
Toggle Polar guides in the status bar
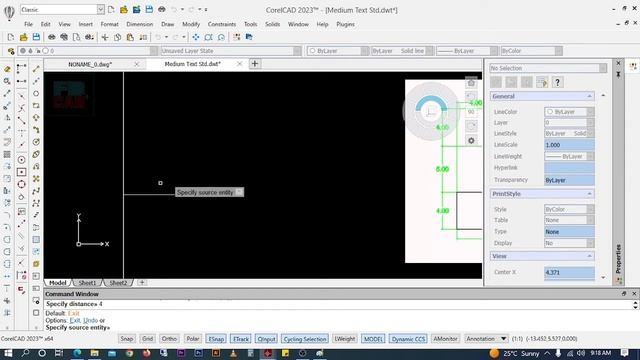193,339
